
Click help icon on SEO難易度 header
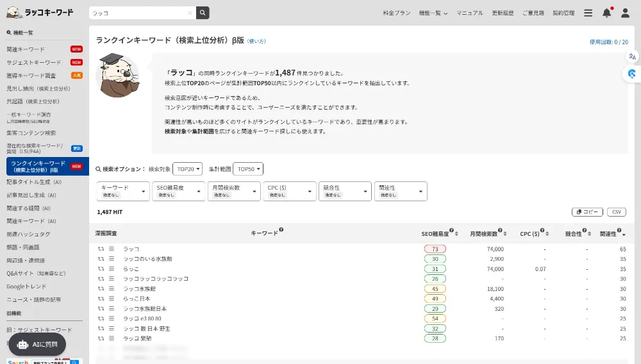pyautogui.click(x=451, y=231)
